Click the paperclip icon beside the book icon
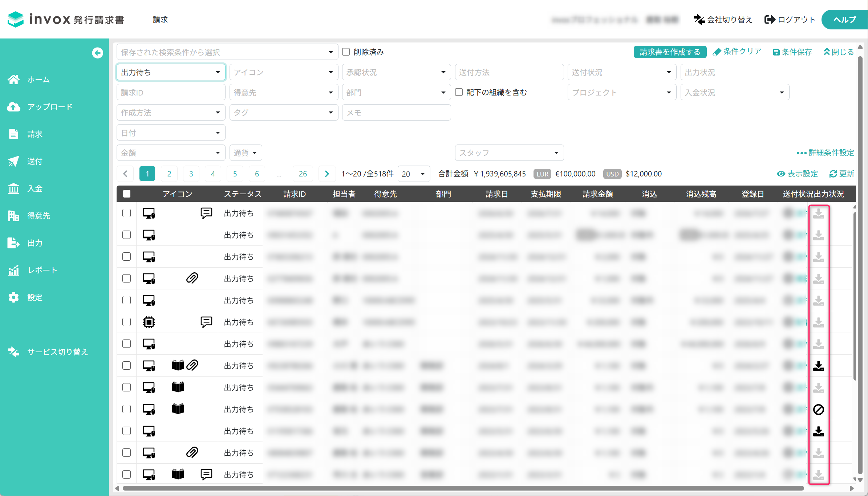 click(192, 365)
